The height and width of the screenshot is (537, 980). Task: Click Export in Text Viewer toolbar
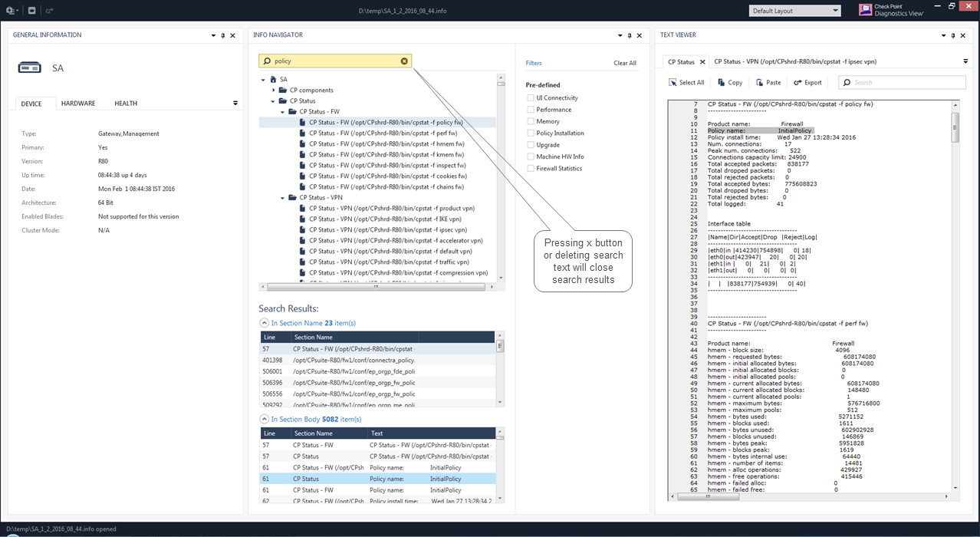pos(807,82)
